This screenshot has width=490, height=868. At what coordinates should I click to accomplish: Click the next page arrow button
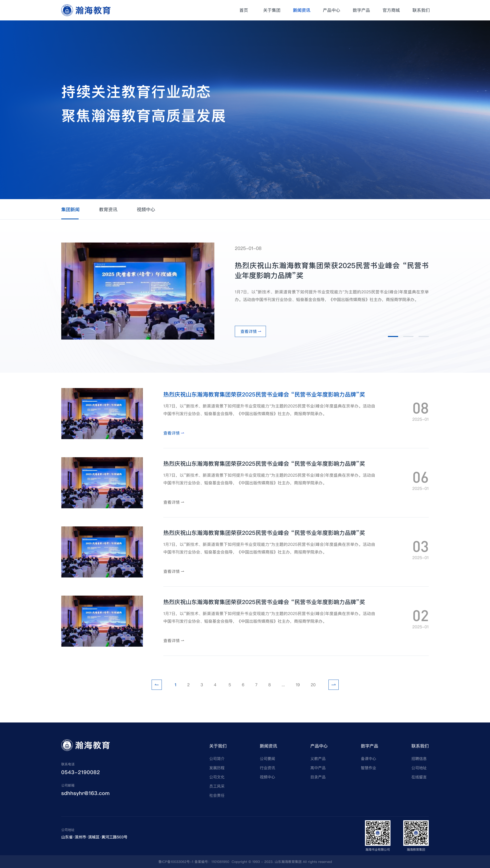[x=333, y=685]
